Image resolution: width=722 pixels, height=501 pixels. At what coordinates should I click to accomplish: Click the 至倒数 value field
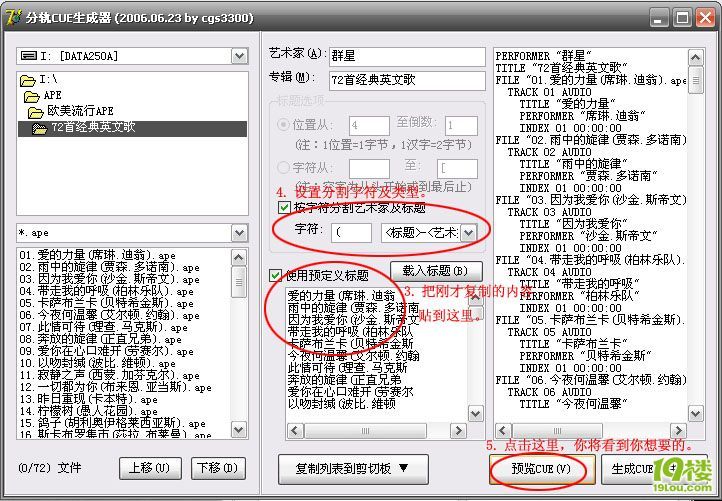point(461,126)
